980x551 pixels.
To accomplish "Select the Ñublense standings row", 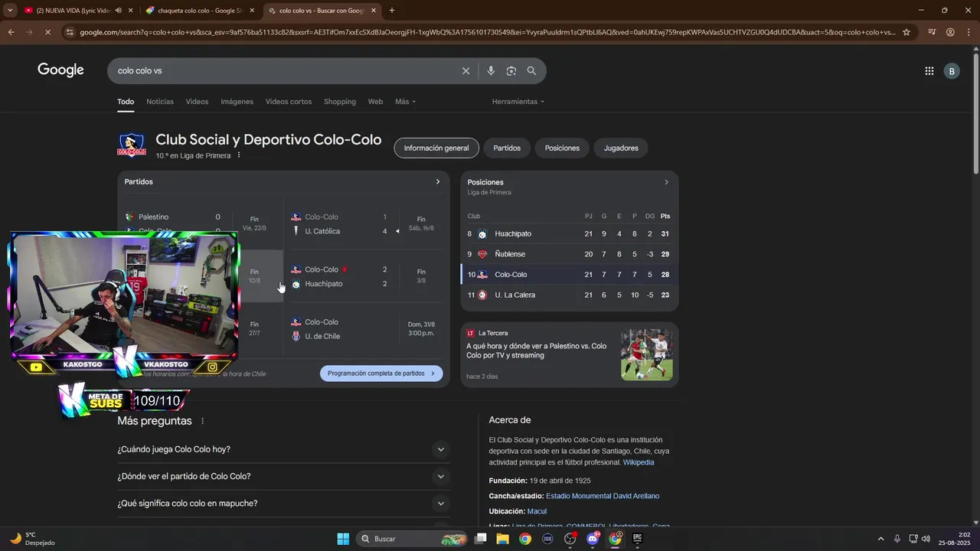I will (x=569, y=254).
